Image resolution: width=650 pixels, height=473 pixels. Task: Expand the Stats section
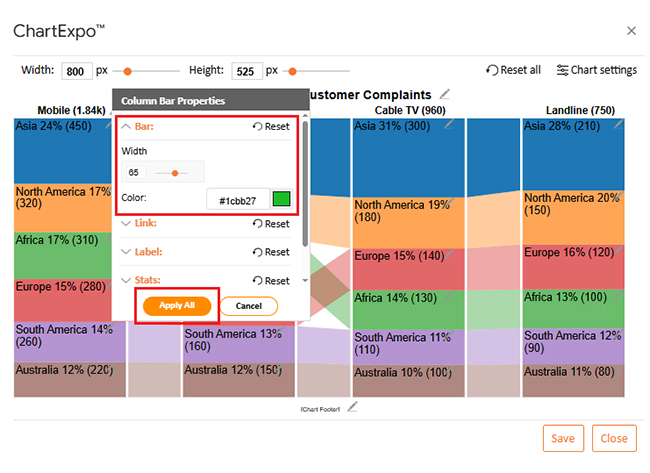tap(140, 281)
